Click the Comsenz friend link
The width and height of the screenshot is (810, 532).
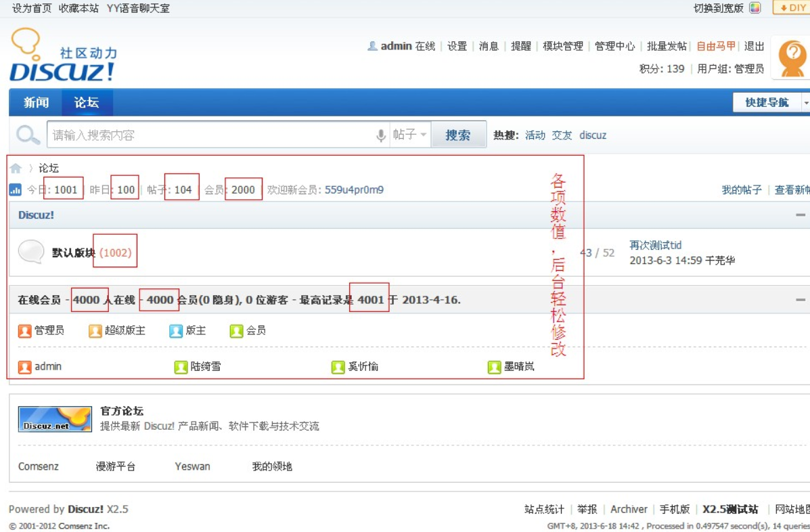pos(38,467)
